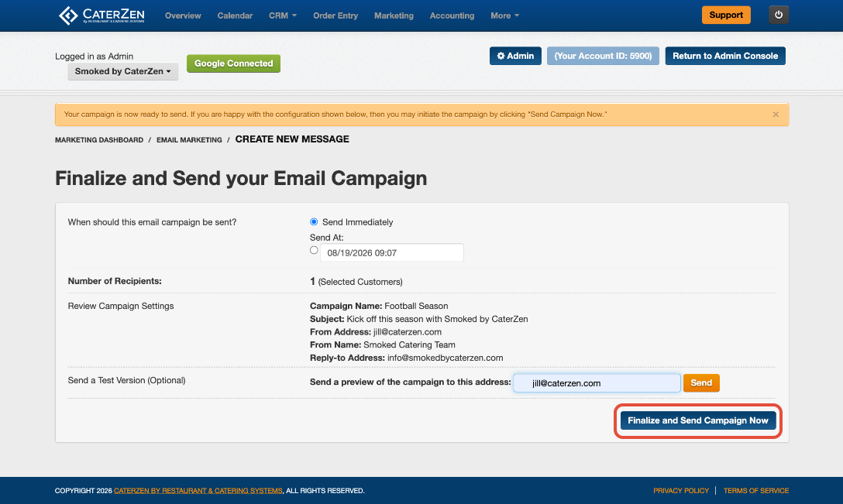
Task: Click the Send At date time field
Action: click(392, 252)
